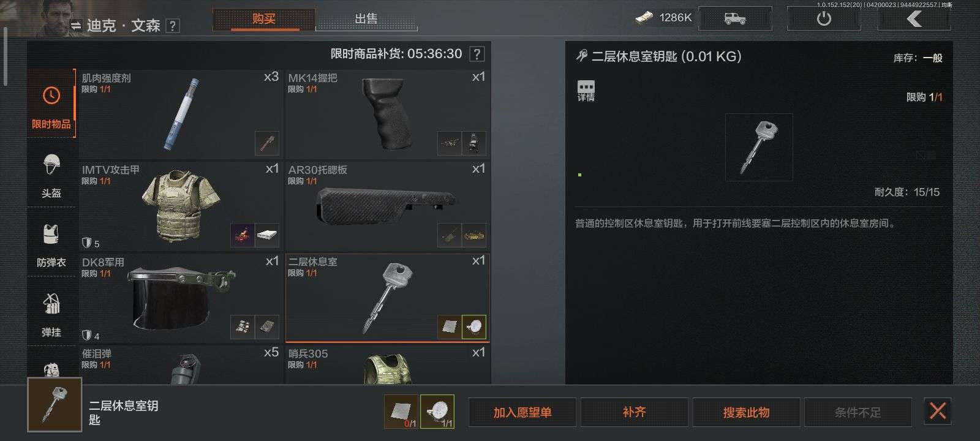Switch to the 购买 tab
980x441 pixels.
tap(264, 19)
